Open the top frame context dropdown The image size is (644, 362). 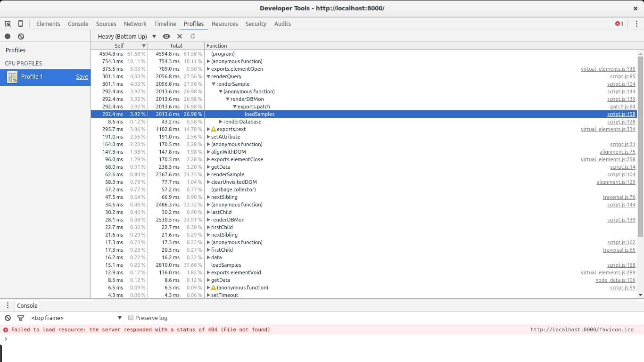[x=76, y=318]
